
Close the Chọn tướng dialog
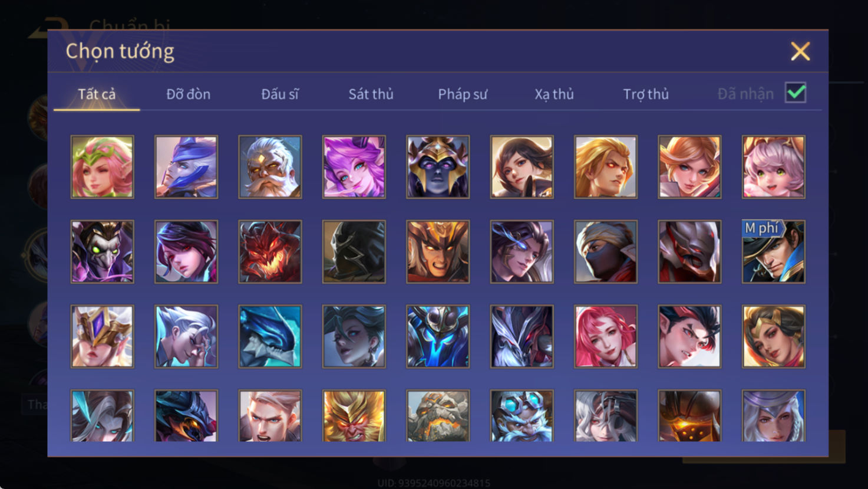800,51
